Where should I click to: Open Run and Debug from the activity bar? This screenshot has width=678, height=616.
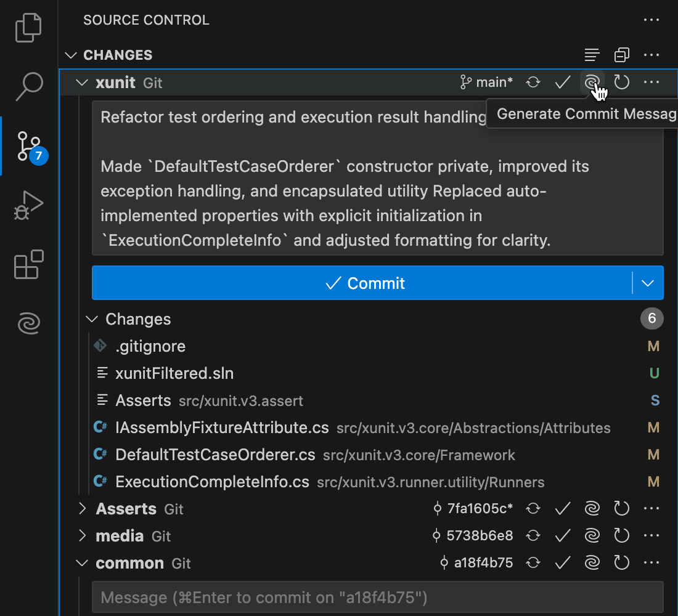pyautogui.click(x=28, y=205)
